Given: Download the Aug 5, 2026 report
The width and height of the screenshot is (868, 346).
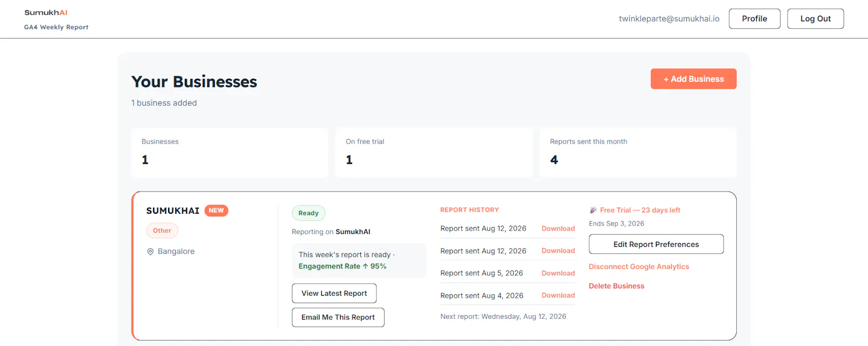Looking at the screenshot, I should click(558, 273).
